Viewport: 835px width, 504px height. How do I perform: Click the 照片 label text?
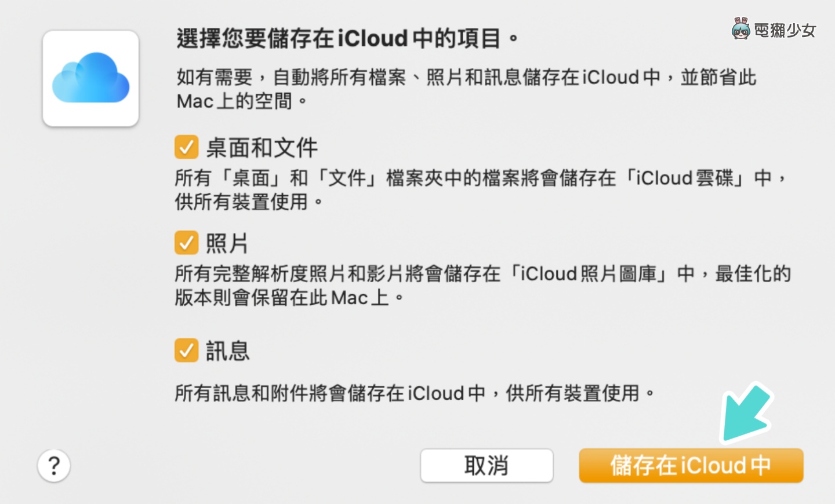coord(227,243)
